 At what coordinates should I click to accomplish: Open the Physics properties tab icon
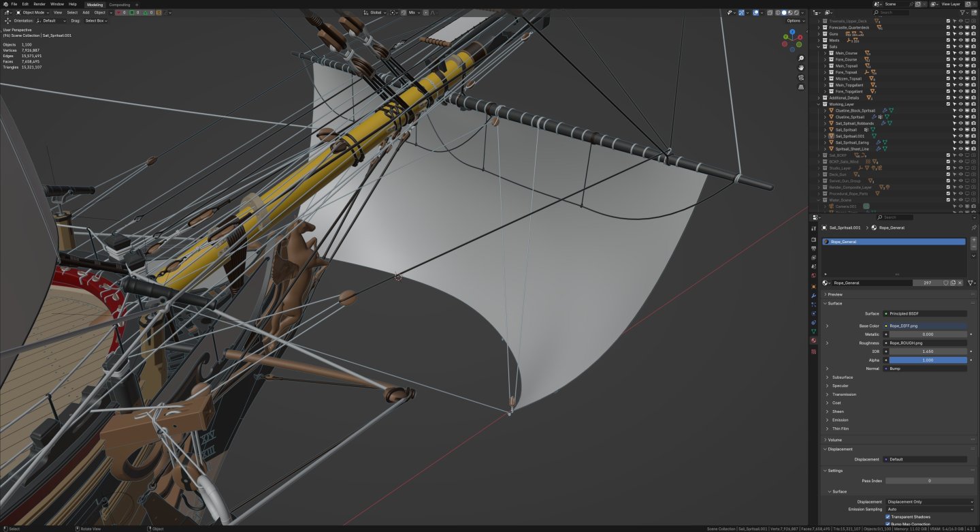pyautogui.click(x=813, y=313)
